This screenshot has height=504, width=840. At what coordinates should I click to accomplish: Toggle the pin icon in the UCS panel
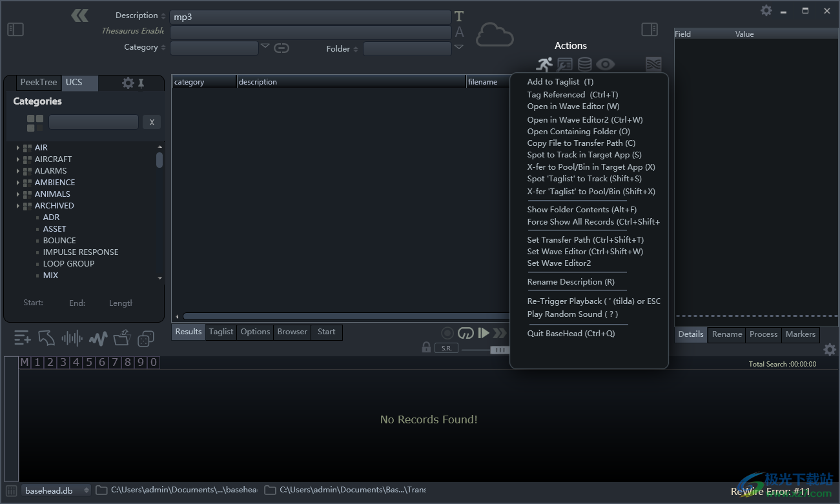pyautogui.click(x=141, y=83)
